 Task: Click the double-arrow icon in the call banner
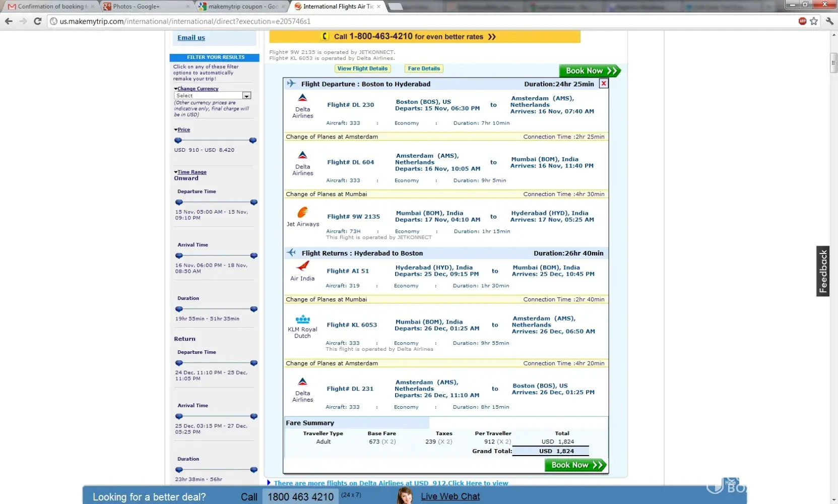point(492,37)
